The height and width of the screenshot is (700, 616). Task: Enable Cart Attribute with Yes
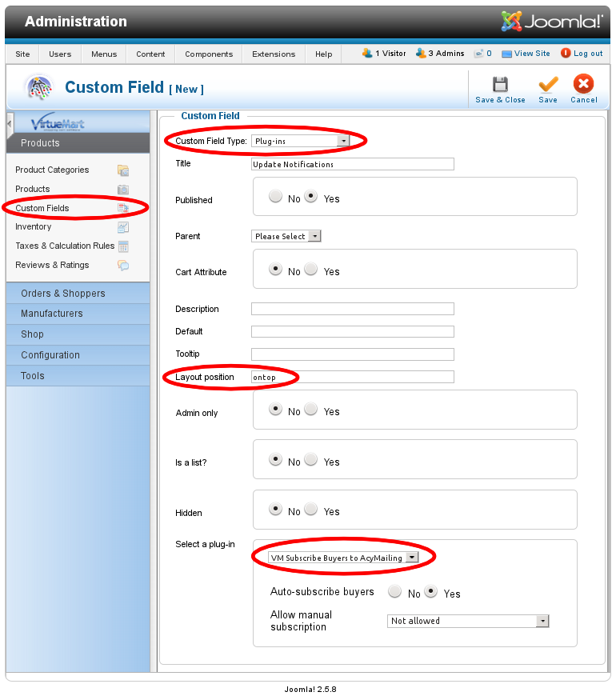coord(311,270)
